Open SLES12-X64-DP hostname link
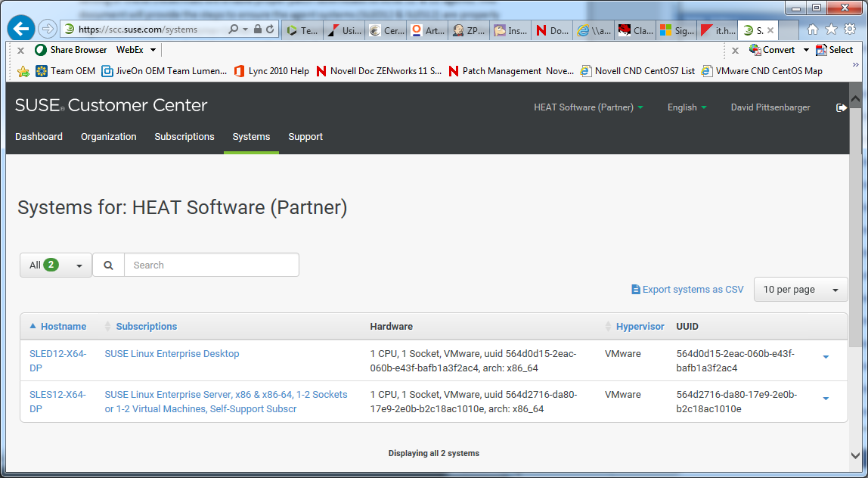 coord(57,402)
